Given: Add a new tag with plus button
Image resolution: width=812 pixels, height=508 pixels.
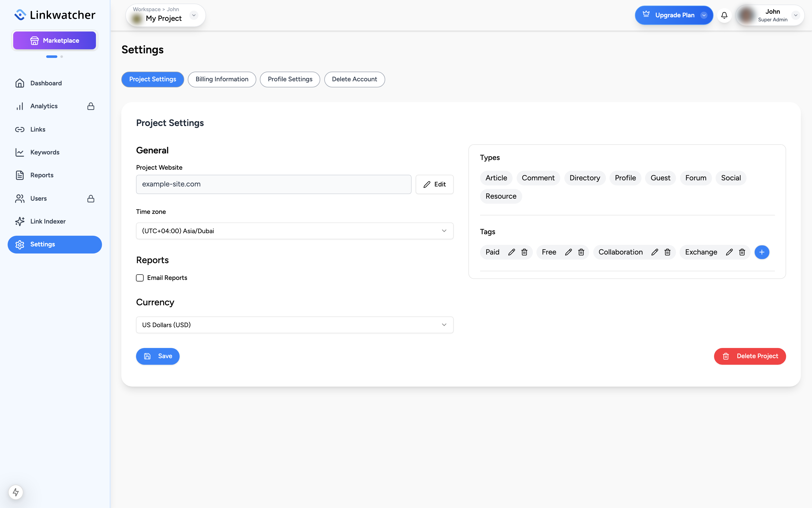Looking at the screenshot, I should 762,252.
